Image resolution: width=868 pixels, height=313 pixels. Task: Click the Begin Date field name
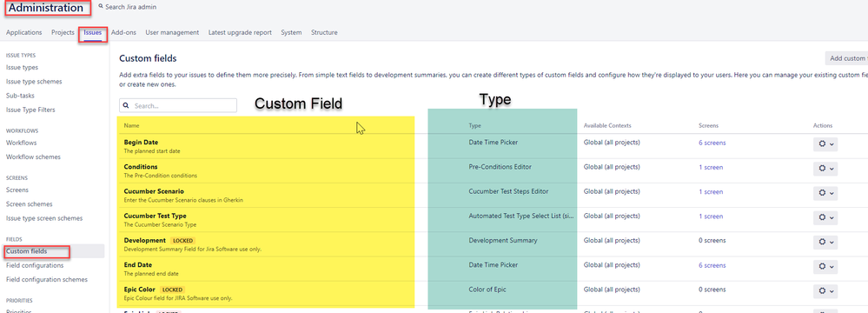point(141,143)
